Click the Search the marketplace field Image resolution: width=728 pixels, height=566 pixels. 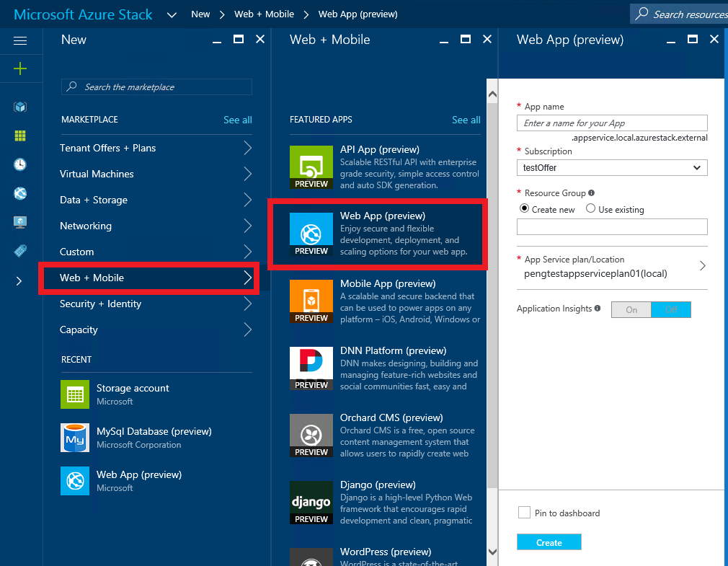click(156, 87)
